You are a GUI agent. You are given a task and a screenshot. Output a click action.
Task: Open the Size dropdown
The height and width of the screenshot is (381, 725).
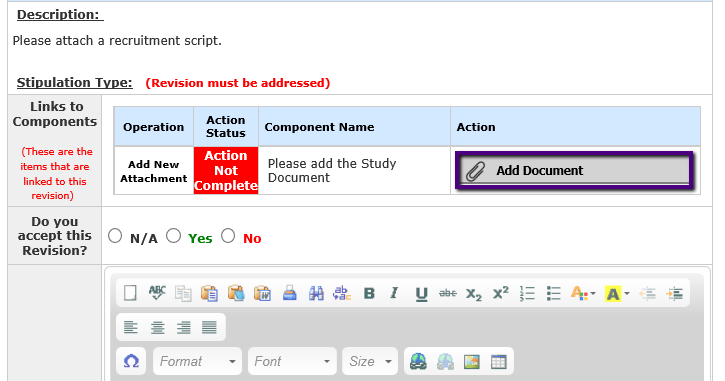pos(370,361)
